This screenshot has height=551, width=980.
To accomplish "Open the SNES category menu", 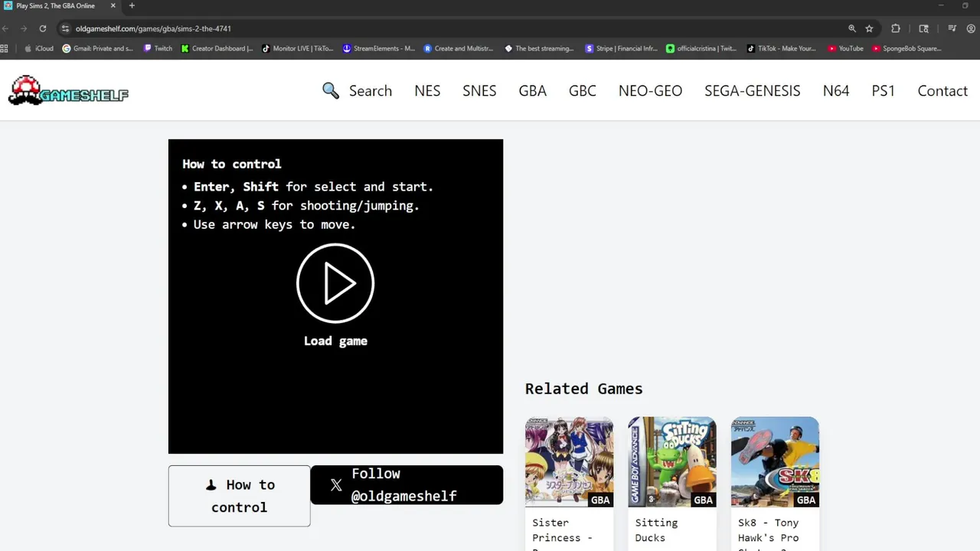I will pyautogui.click(x=479, y=90).
